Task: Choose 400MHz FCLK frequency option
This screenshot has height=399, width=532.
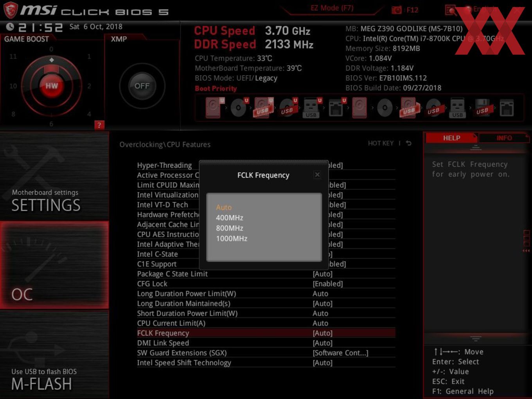Action: (x=230, y=218)
